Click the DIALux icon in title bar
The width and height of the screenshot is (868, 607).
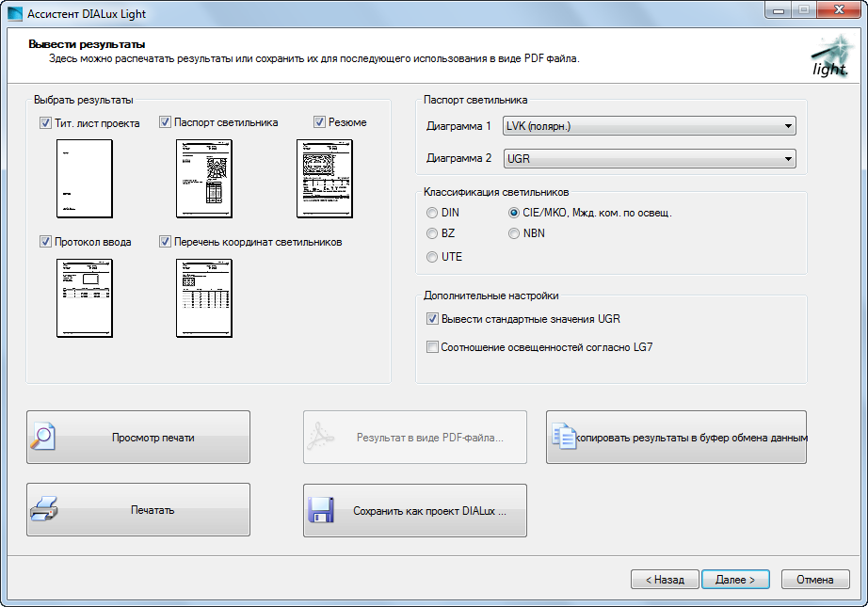point(14,13)
